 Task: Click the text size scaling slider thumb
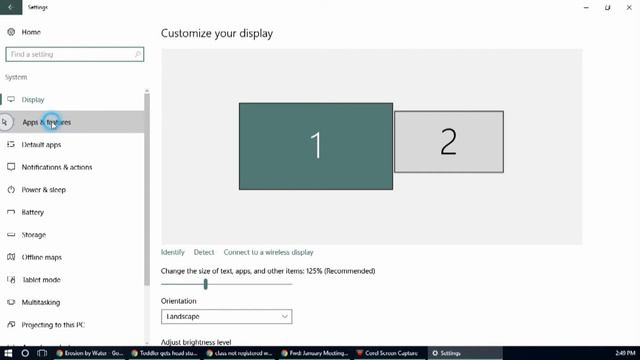pos(206,284)
